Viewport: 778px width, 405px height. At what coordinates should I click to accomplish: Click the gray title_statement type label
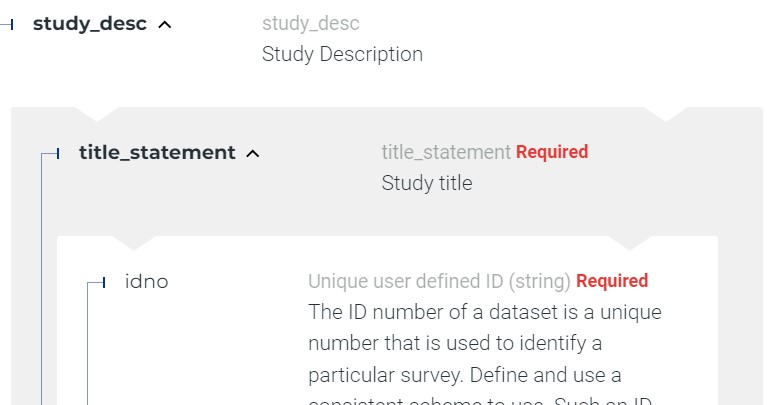pos(446,152)
